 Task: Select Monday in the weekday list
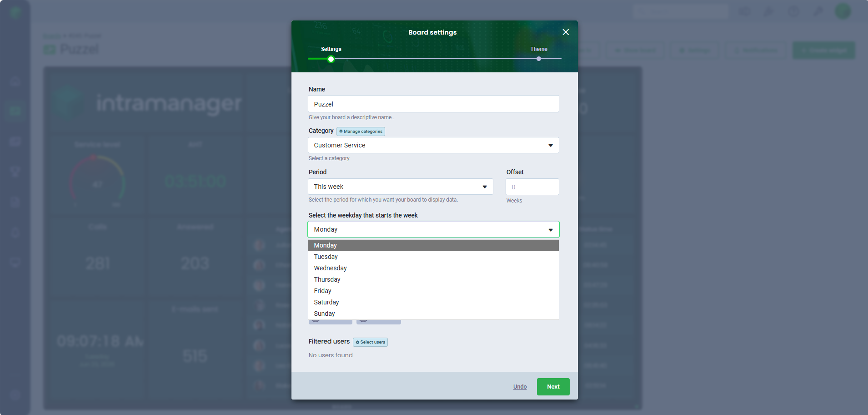[x=433, y=245]
